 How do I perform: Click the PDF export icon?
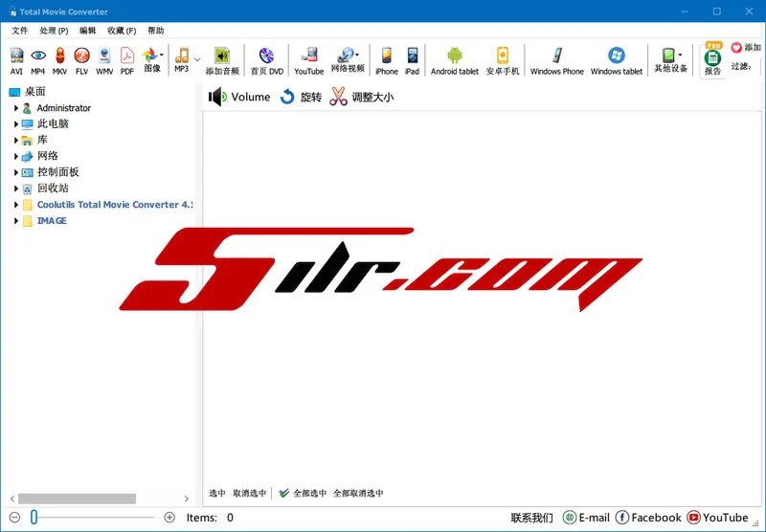127,61
